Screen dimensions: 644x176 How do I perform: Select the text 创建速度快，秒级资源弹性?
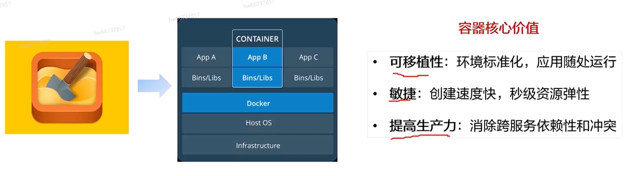[509, 94]
